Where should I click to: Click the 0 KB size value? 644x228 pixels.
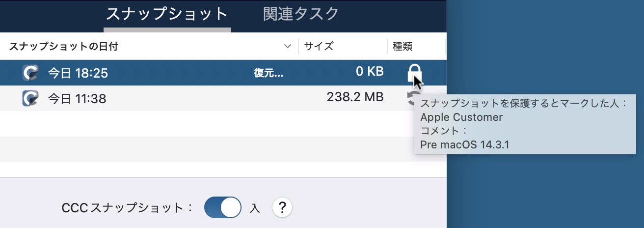point(370,72)
